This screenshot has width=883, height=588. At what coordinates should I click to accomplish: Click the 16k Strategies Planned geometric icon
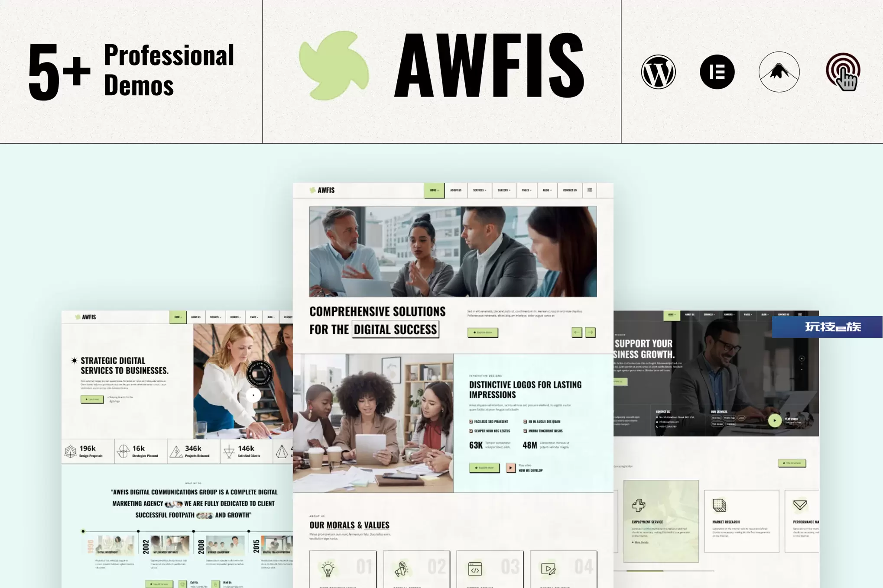(123, 452)
